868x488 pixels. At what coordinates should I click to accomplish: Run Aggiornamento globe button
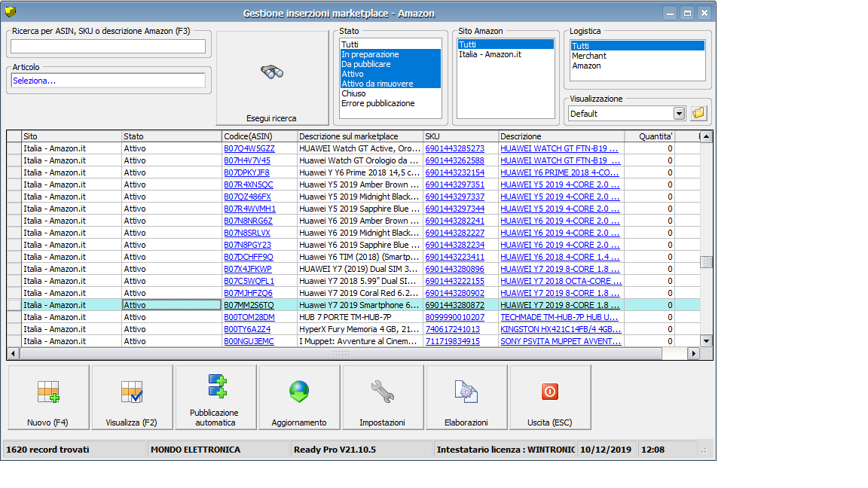click(x=299, y=398)
